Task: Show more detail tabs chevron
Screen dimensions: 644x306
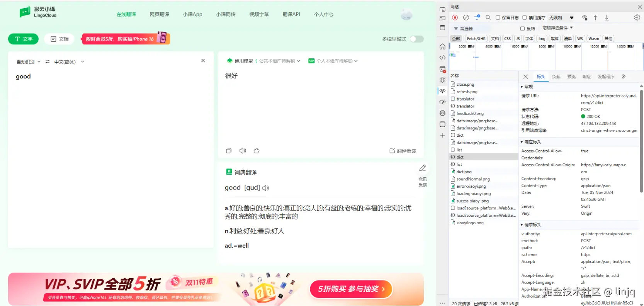Action: [624, 76]
